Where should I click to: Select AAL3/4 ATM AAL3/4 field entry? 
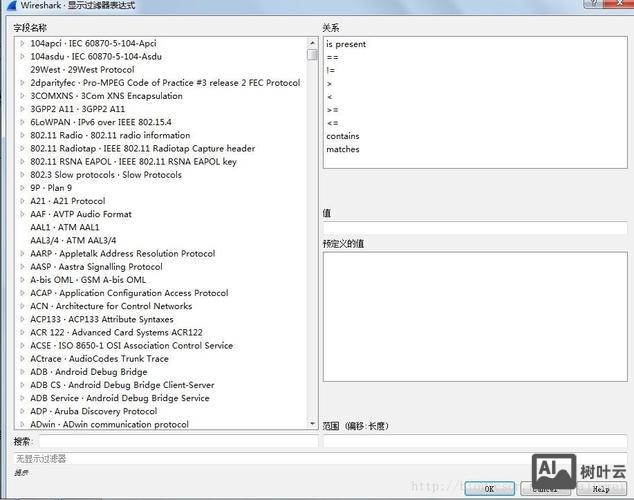point(73,241)
